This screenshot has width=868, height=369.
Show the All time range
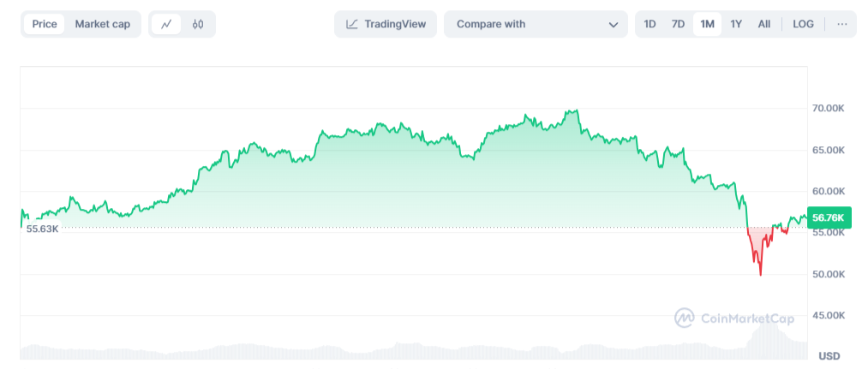763,24
